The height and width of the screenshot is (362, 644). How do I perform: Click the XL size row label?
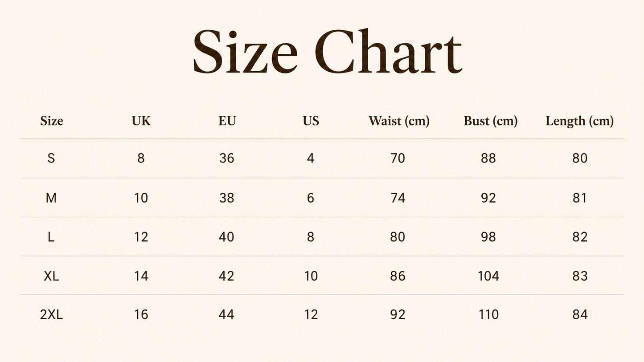click(52, 276)
